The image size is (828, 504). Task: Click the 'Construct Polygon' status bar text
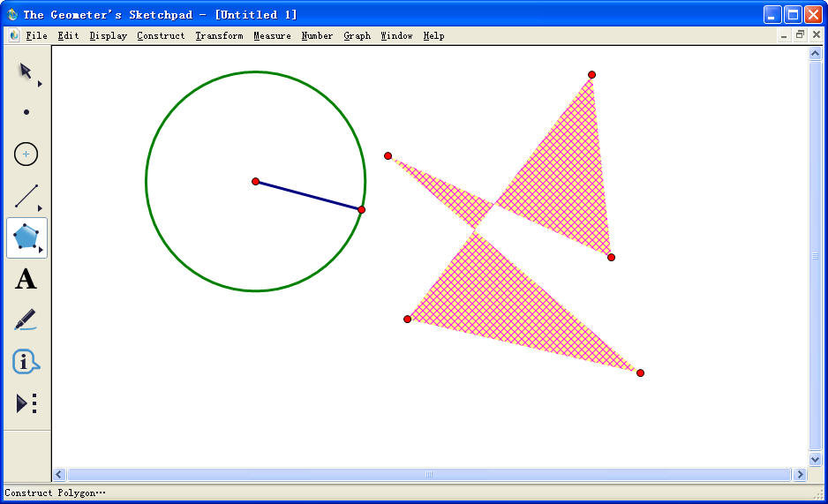[x=55, y=493]
